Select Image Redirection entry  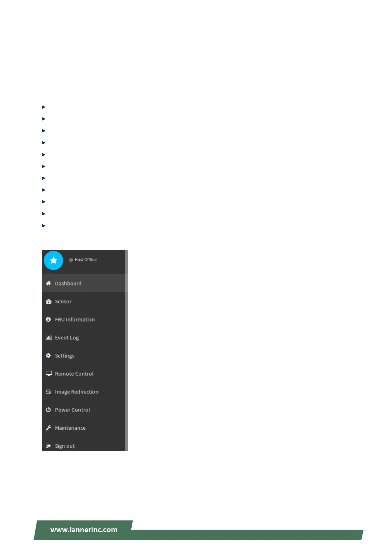(x=84, y=392)
